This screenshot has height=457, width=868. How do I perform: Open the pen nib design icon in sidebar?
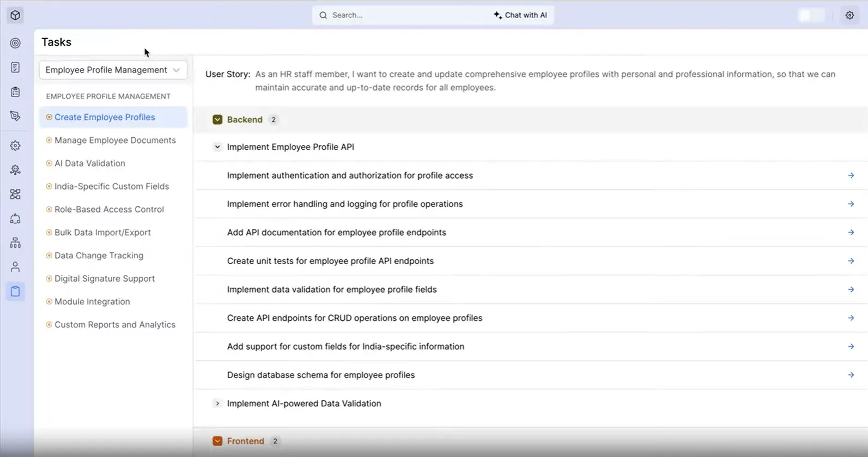pyautogui.click(x=15, y=115)
